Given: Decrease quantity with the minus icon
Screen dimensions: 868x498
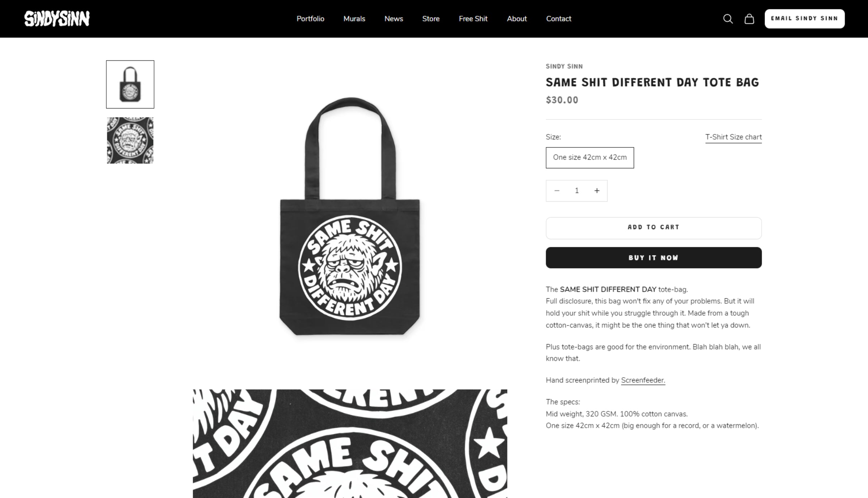Looking at the screenshot, I should click(x=557, y=191).
